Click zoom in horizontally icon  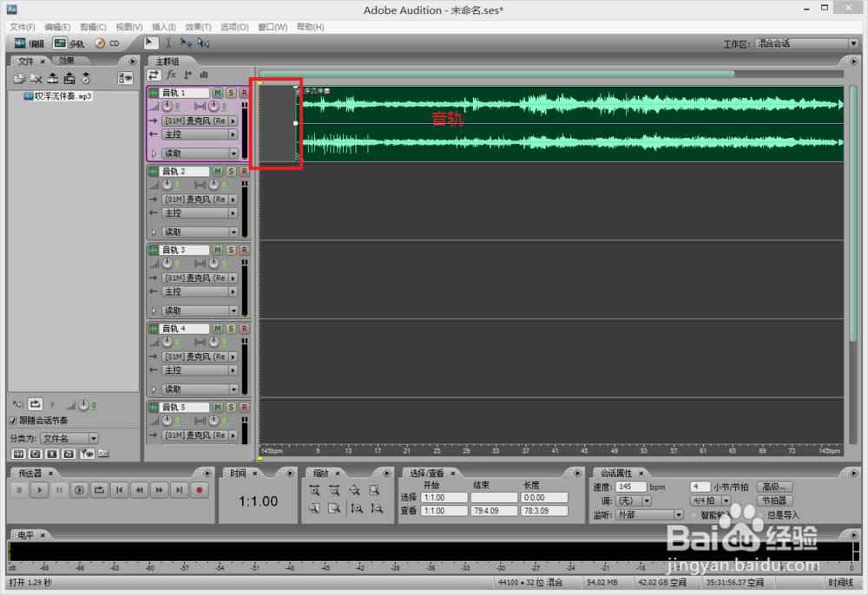tap(314, 491)
